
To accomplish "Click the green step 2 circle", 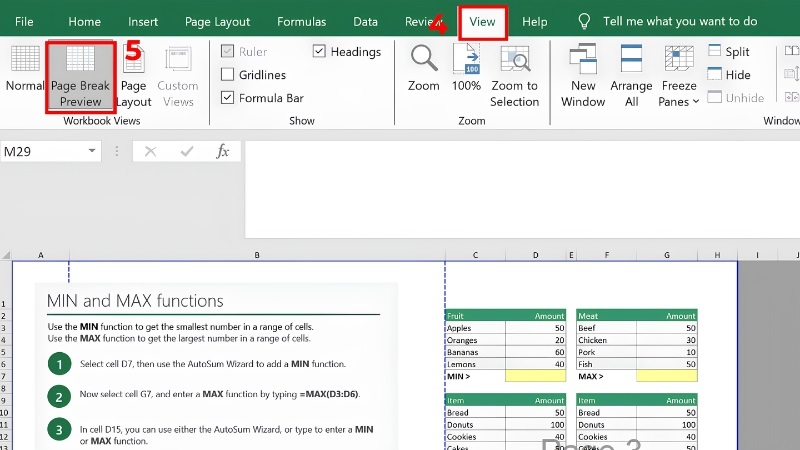I will click(x=59, y=396).
